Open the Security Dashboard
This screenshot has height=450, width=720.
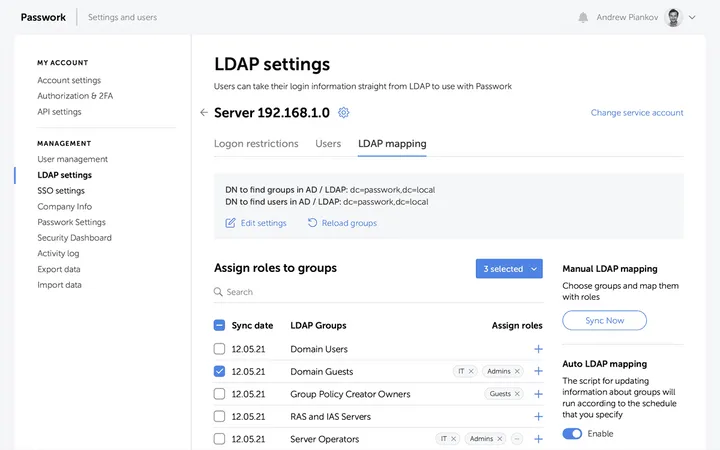click(74, 238)
